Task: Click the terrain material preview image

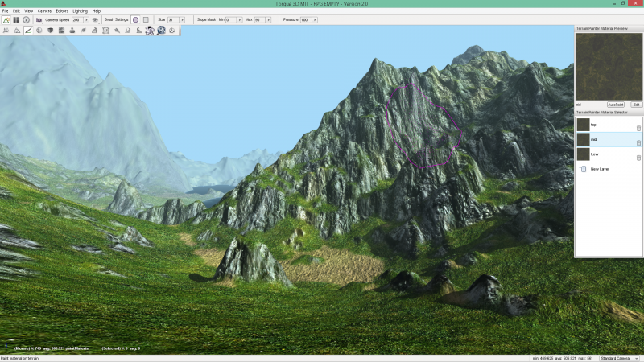Action: [x=608, y=67]
